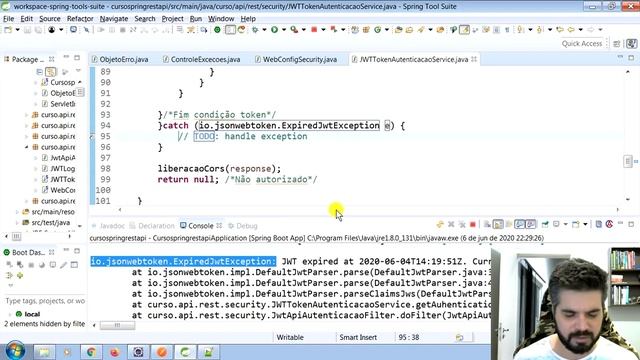The width and height of the screenshot is (640, 360).
Task: Click the green New Java Class icon
Action: pos(378,30)
